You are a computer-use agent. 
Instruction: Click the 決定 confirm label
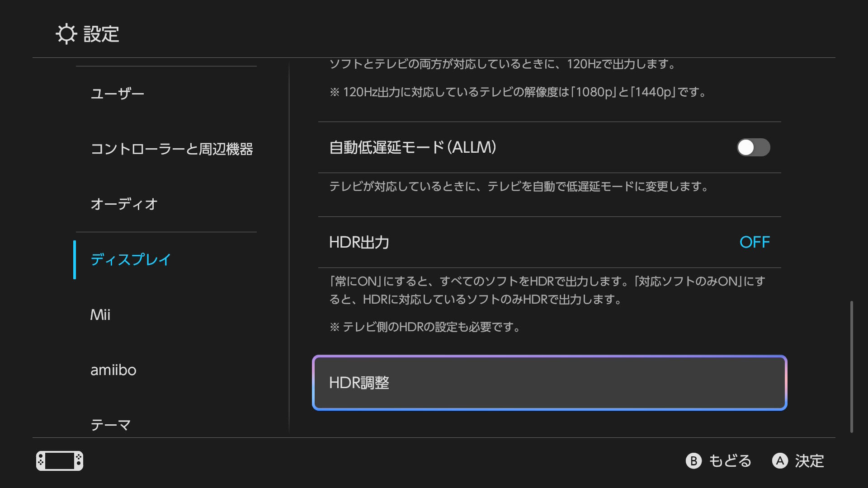809,461
